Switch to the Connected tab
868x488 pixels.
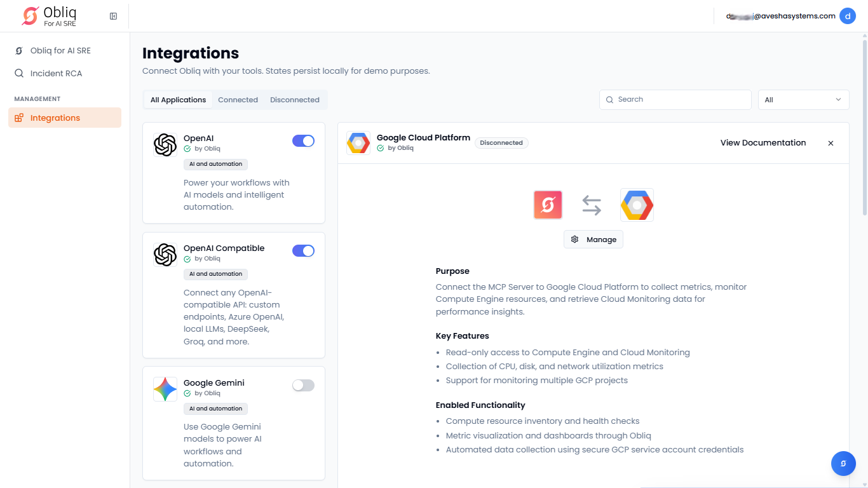(x=238, y=100)
